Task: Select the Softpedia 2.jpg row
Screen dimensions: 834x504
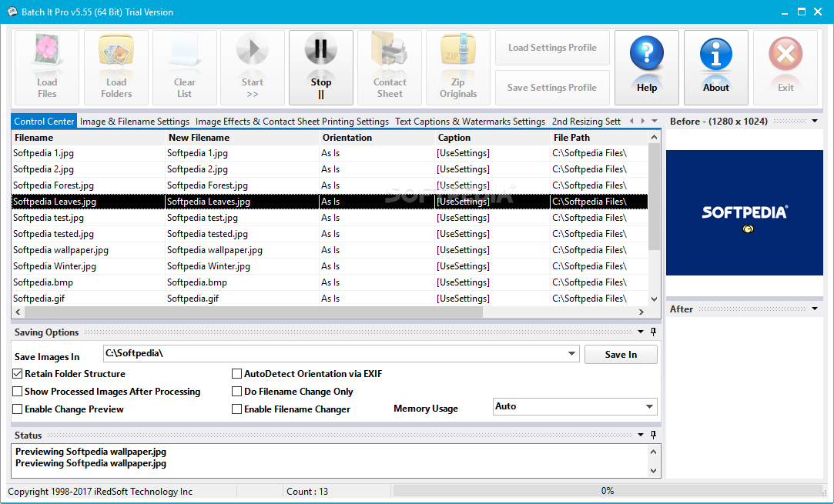Action: 330,169
